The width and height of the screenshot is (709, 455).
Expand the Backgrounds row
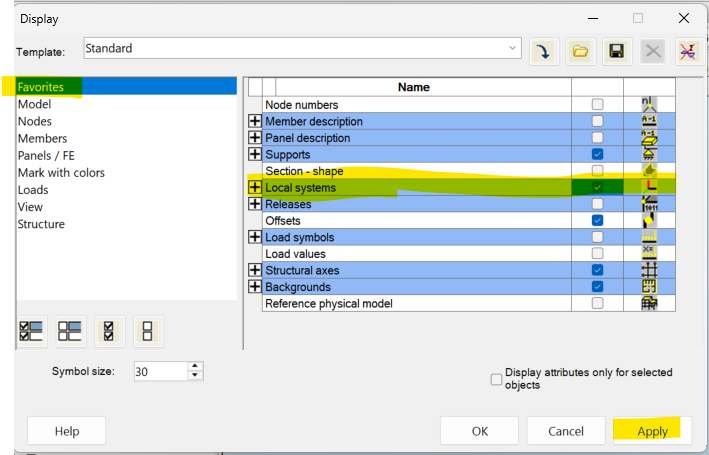tap(255, 287)
